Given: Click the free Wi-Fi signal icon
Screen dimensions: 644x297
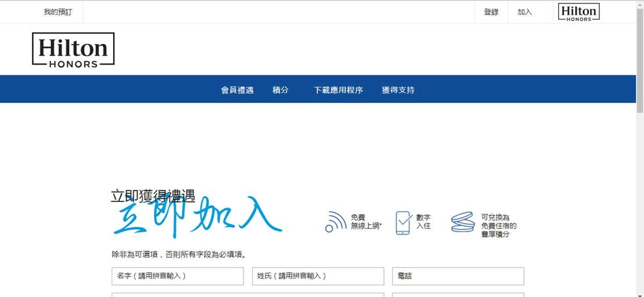Looking at the screenshot, I should (x=336, y=222).
